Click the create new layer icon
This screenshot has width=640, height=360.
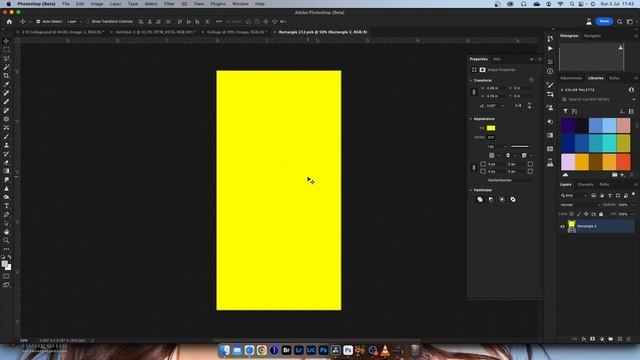tap(620, 339)
